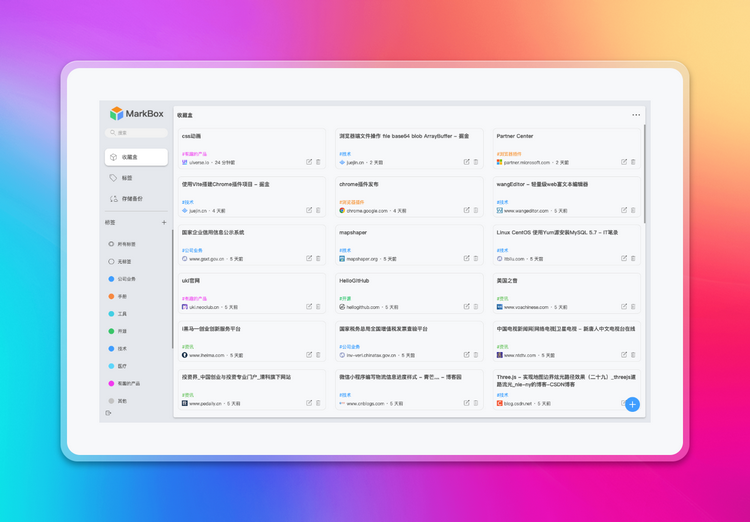Delete the Partner Center bookmark
Viewport: 750px width, 522px height.
(x=633, y=162)
